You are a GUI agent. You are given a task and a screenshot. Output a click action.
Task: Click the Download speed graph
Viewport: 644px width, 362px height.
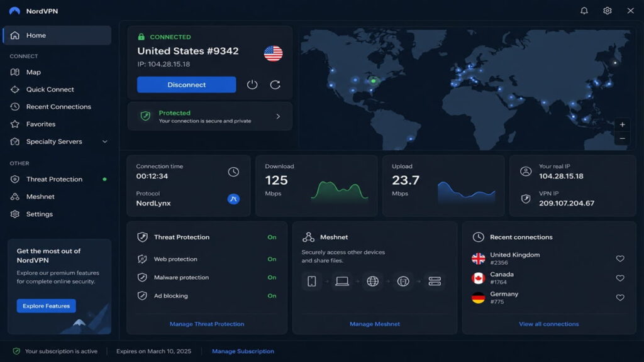click(339, 191)
